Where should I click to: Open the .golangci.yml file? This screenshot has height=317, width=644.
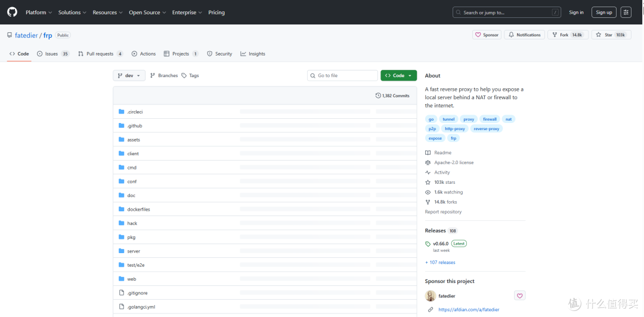point(141,307)
